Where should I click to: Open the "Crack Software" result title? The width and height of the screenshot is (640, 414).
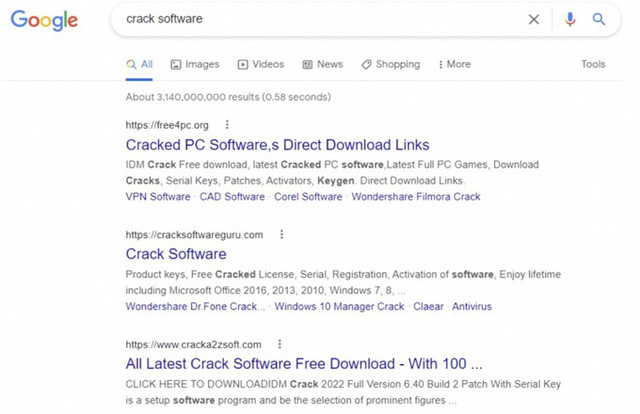[x=176, y=254]
